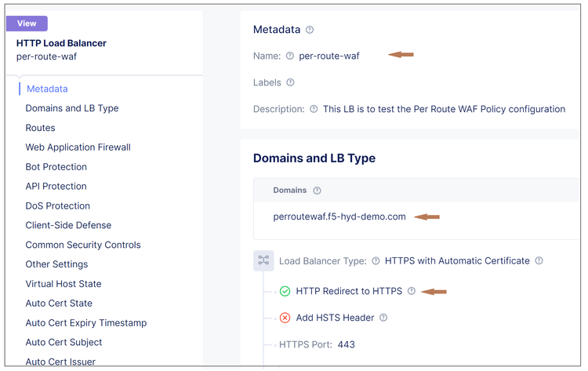Click help icon next to Domains header
The height and width of the screenshot is (371, 588).
point(317,191)
